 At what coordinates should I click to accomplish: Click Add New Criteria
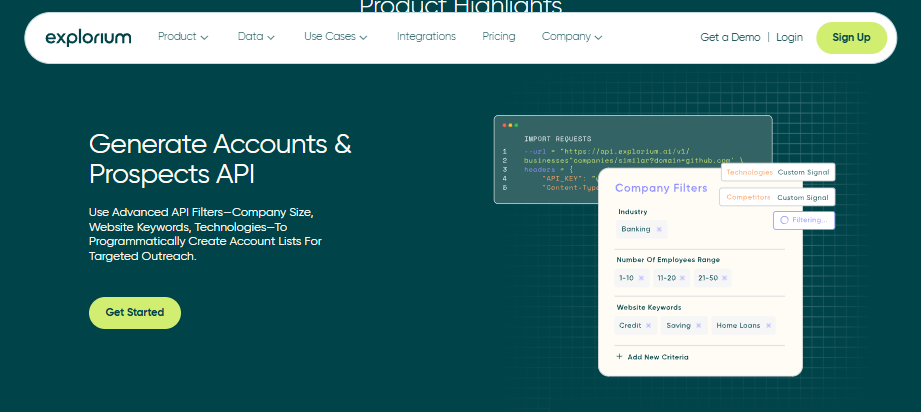[652, 357]
